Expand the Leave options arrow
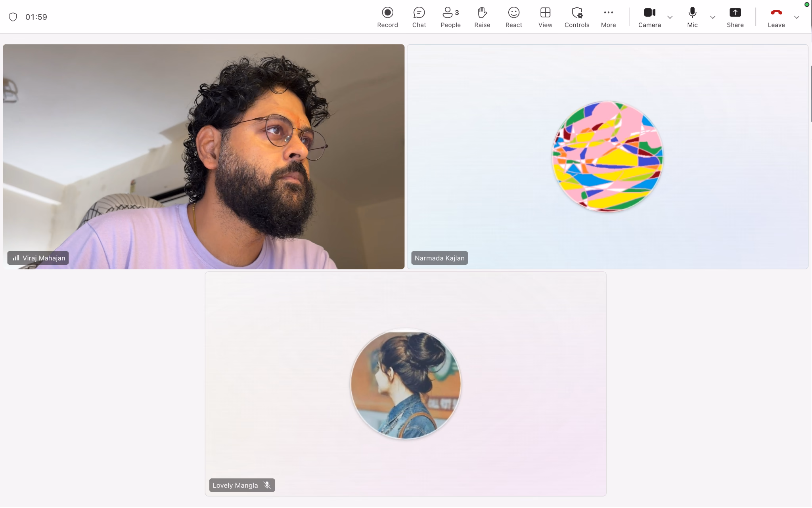812x508 pixels. (x=797, y=17)
